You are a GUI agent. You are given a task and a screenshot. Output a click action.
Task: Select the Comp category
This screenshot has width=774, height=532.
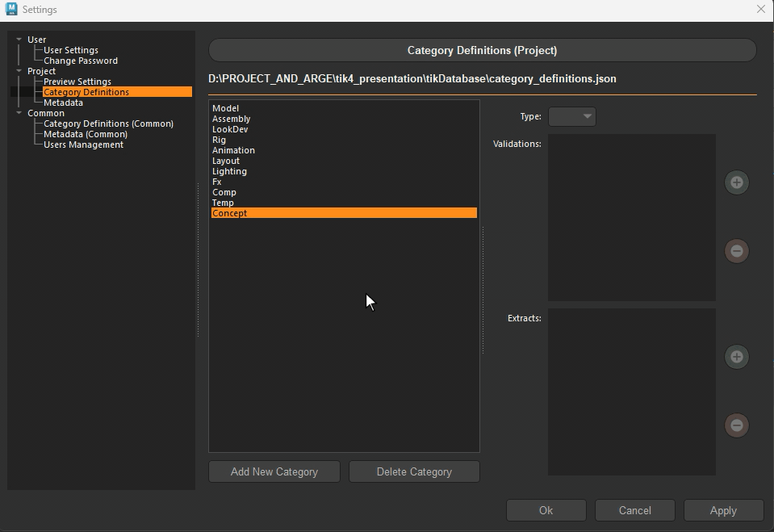point(344,192)
